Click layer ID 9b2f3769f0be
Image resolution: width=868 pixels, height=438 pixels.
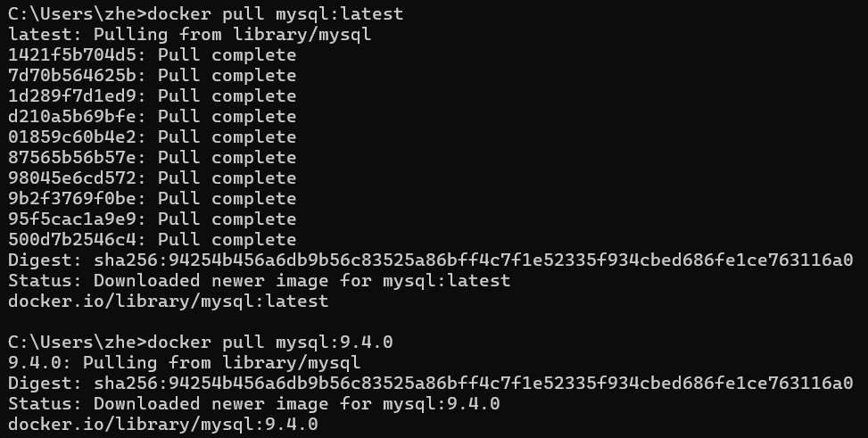point(72,198)
